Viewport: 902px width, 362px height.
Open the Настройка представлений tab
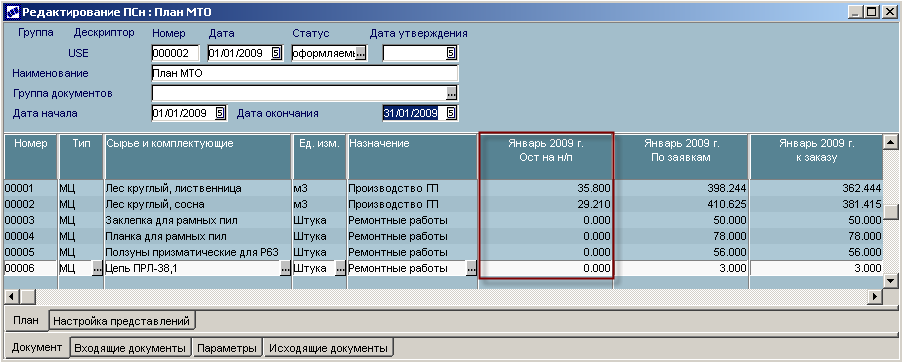click(x=121, y=321)
